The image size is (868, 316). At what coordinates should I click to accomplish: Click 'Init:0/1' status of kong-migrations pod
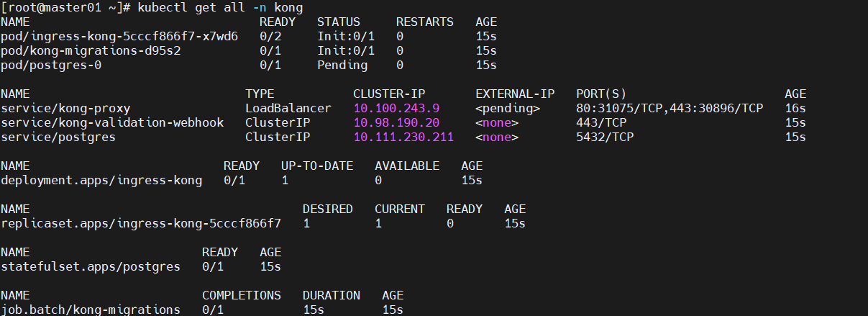(346, 50)
